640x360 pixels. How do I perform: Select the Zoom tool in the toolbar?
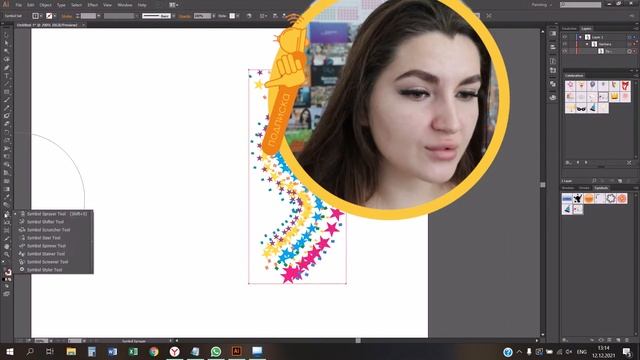pos(7,254)
